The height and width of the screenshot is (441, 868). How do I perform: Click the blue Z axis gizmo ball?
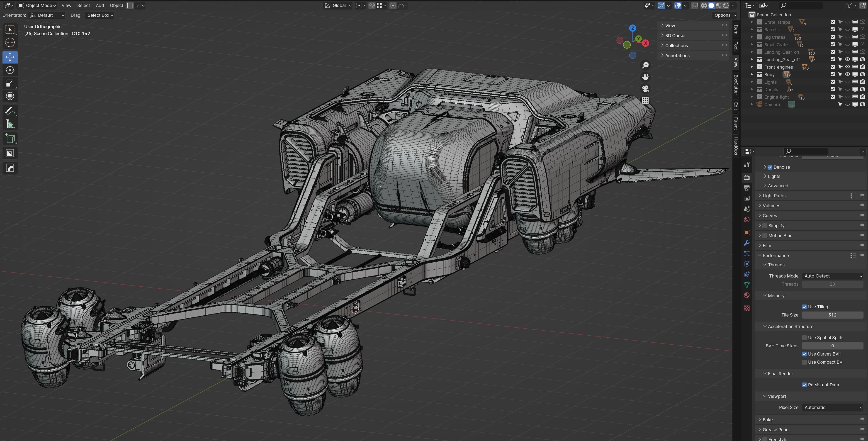(632, 28)
